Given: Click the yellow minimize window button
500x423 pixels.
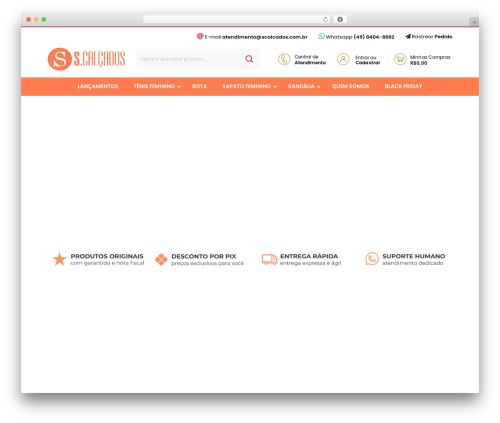Looking at the screenshot, I should click(x=36, y=19).
